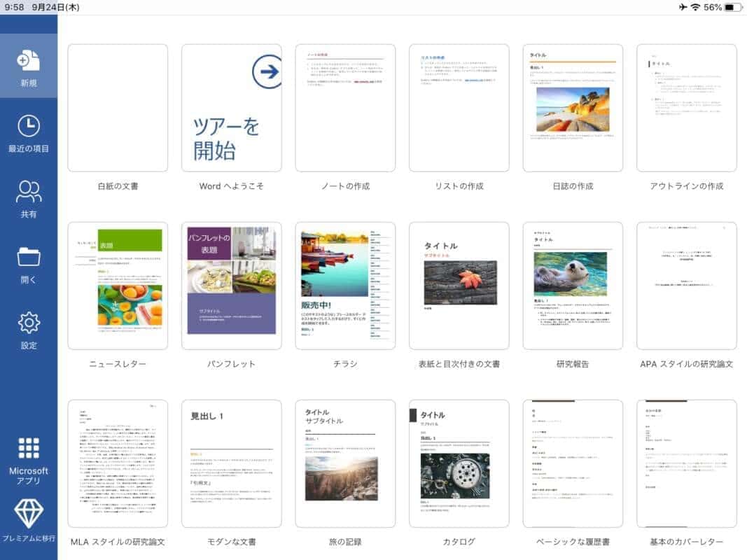
Task: Click the パンフレット caption
Action: (x=232, y=364)
